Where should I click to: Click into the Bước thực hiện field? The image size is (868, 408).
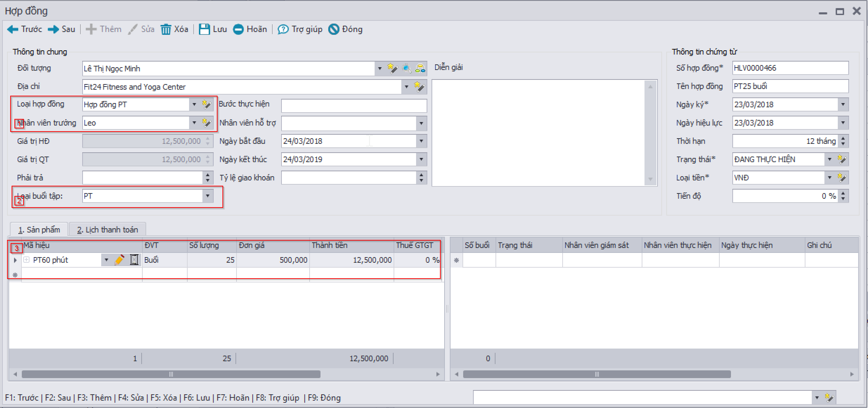(354, 105)
